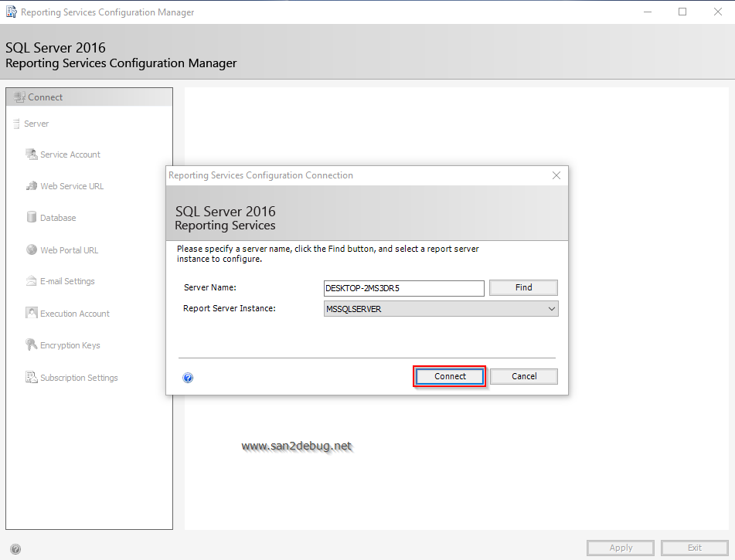Close the connection dialog with the X
This screenshot has width=735, height=560.
click(556, 175)
